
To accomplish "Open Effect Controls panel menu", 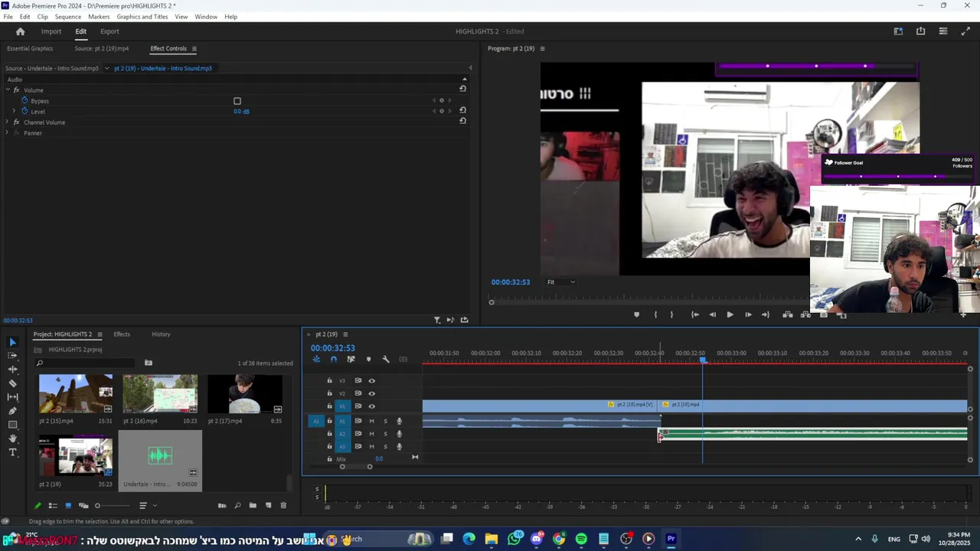I will [194, 48].
